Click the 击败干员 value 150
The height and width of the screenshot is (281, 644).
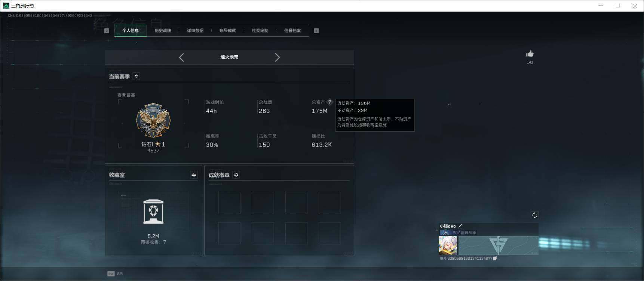coord(264,145)
